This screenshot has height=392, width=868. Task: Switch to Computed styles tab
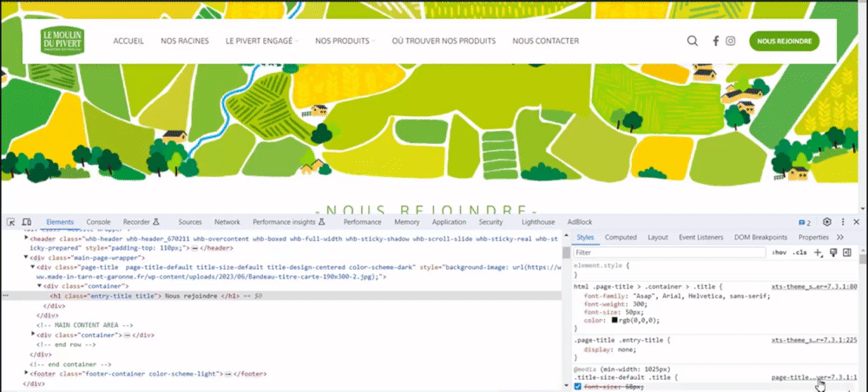(621, 237)
